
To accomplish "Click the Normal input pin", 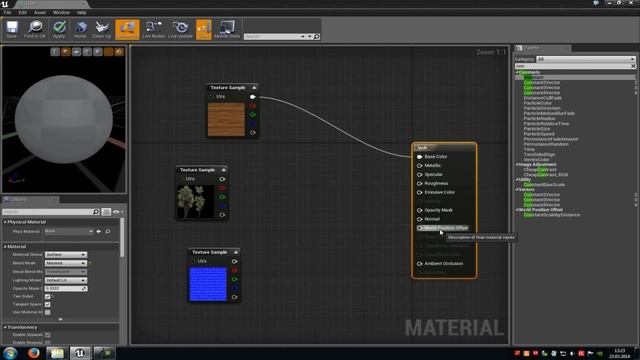I will click(x=419, y=219).
